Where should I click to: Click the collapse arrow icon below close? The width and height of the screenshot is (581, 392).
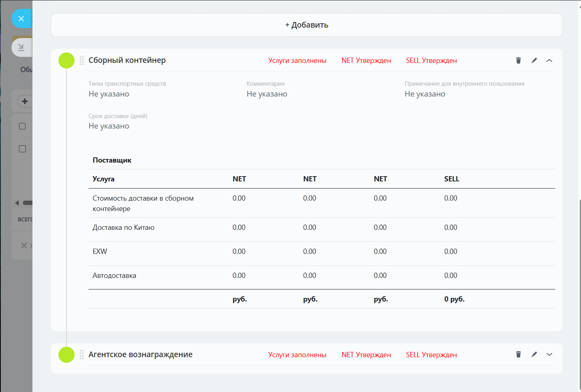(x=21, y=48)
